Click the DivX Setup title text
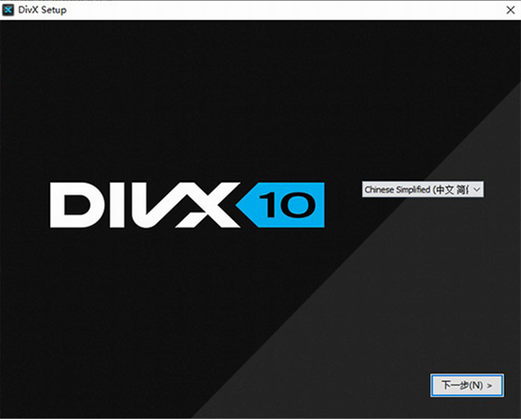The width and height of the screenshot is (521, 419). pos(42,10)
